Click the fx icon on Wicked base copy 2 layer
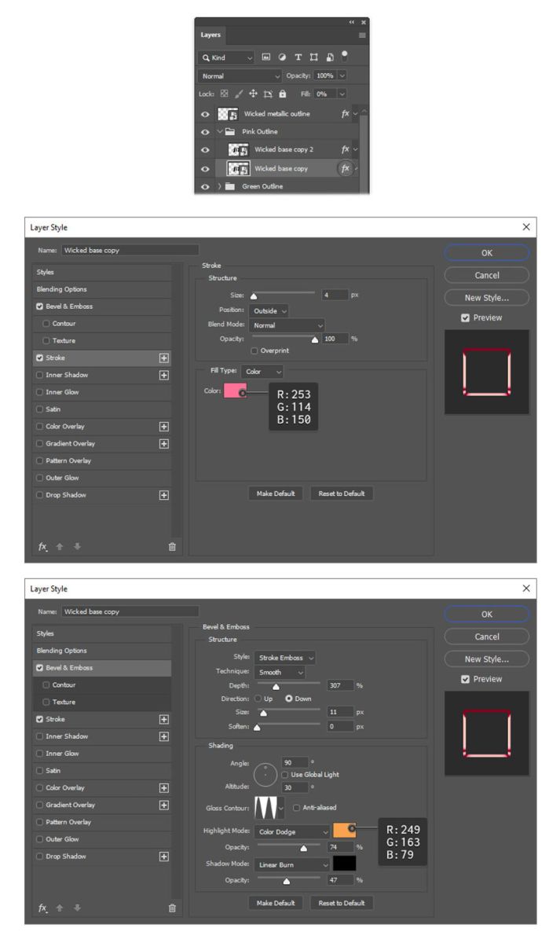 (345, 149)
